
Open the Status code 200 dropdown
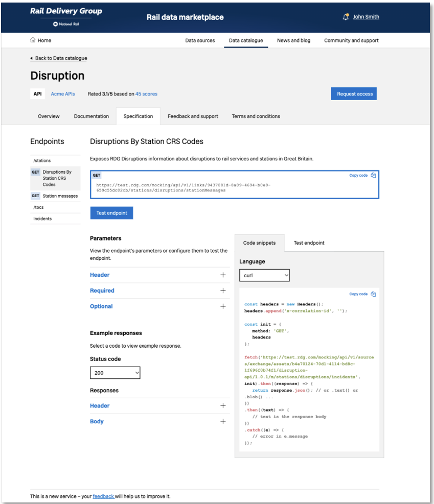coord(115,373)
